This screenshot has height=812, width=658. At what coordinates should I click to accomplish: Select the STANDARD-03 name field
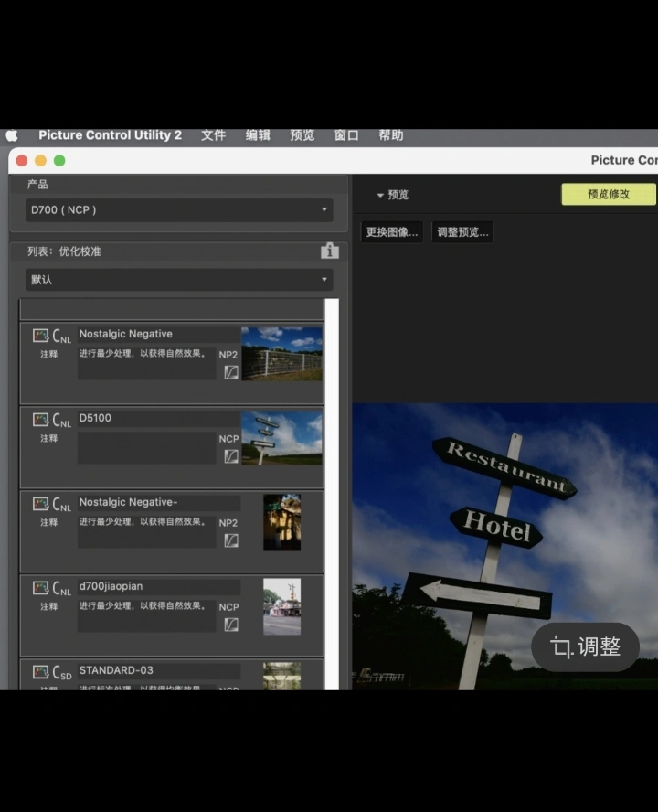pyautogui.click(x=159, y=670)
